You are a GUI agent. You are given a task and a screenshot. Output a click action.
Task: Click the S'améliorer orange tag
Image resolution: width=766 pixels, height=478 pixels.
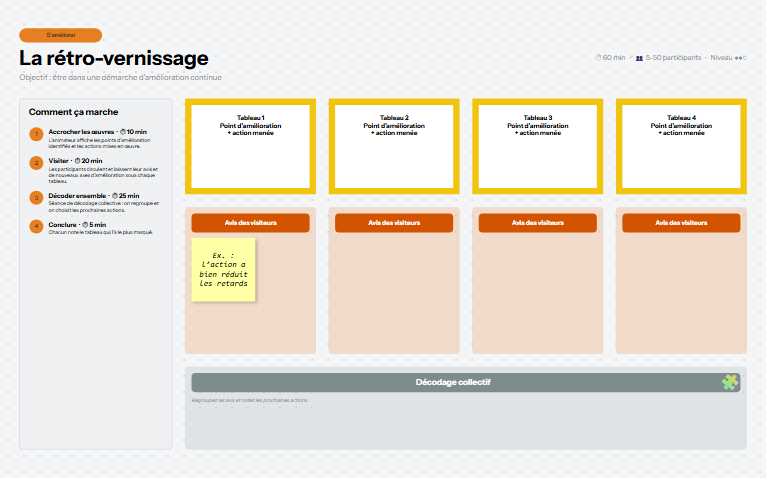click(61, 35)
